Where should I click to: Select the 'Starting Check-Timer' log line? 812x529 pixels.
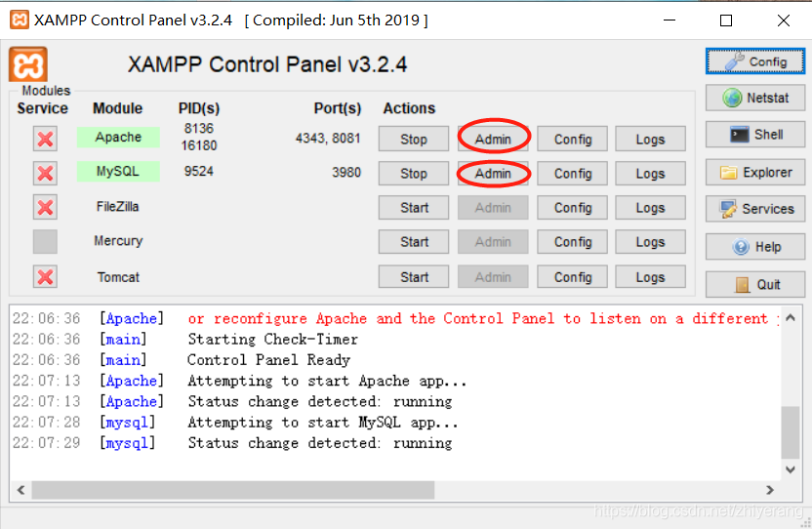(273, 339)
